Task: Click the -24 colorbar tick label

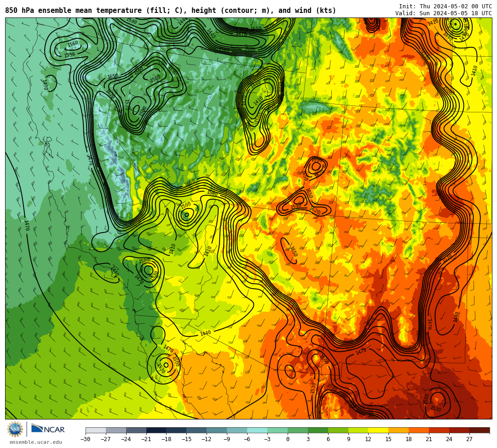Action: tap(126, 439)
